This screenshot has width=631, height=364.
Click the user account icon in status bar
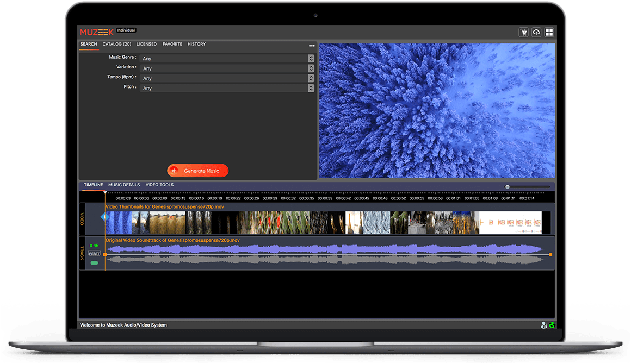[x=544, y=325]
